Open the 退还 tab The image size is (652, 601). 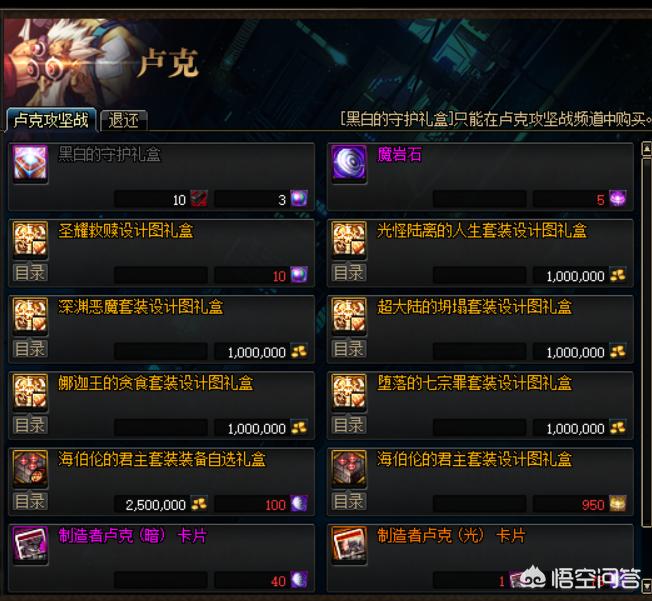[x=123, y=121]
